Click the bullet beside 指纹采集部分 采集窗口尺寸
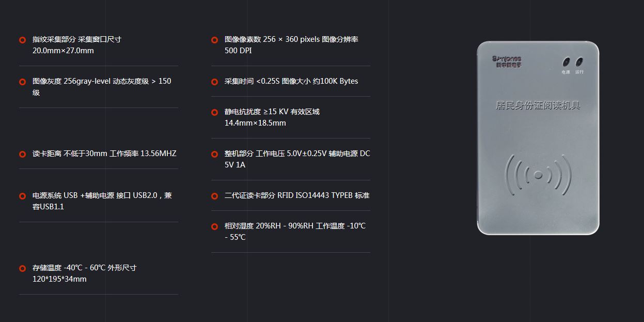The height and width of the screenshot is (322, 644). [x=22, y=40]
